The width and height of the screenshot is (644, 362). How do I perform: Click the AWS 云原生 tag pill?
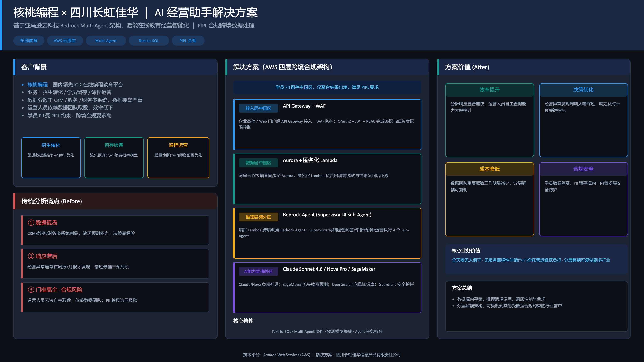pos(65,41)
